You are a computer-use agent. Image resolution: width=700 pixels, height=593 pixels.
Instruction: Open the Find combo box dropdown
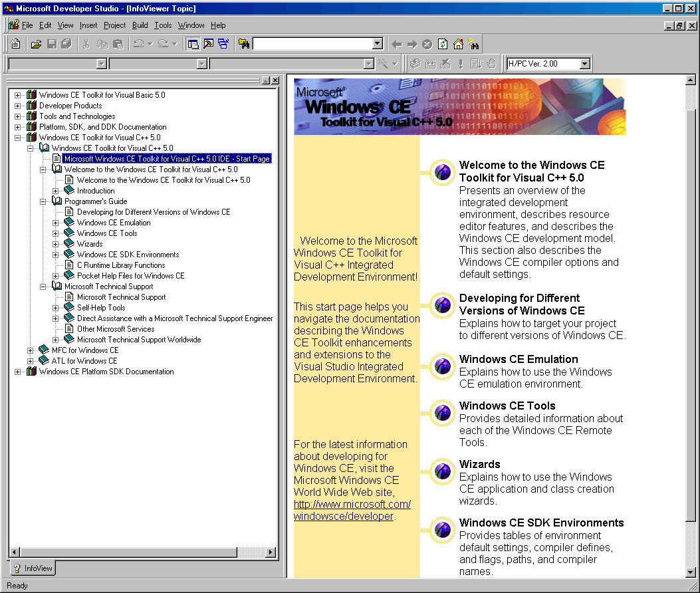pyautogui.click(x=378, y=44)
